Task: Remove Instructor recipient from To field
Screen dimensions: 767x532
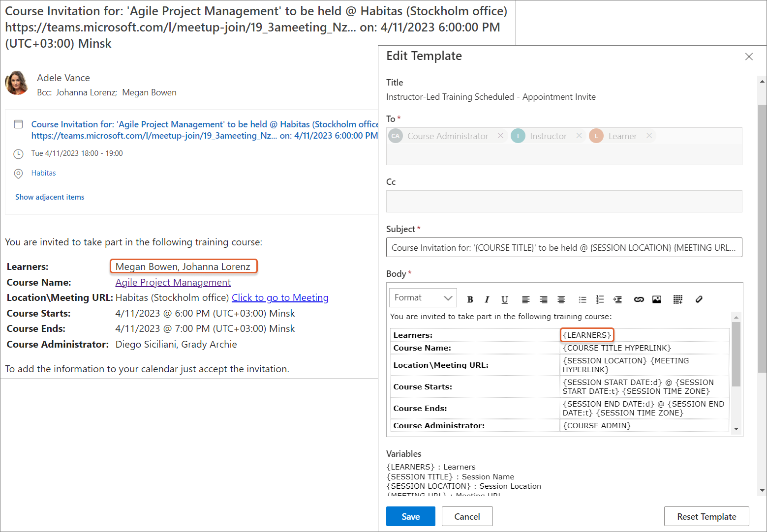Action: (579, 136)
